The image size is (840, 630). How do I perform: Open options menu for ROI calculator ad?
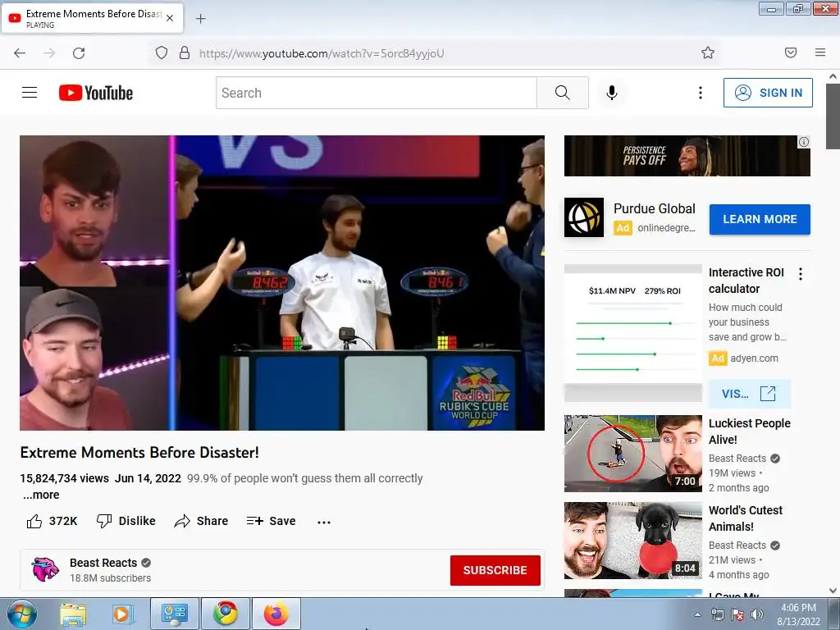click(x=801, y=274)
